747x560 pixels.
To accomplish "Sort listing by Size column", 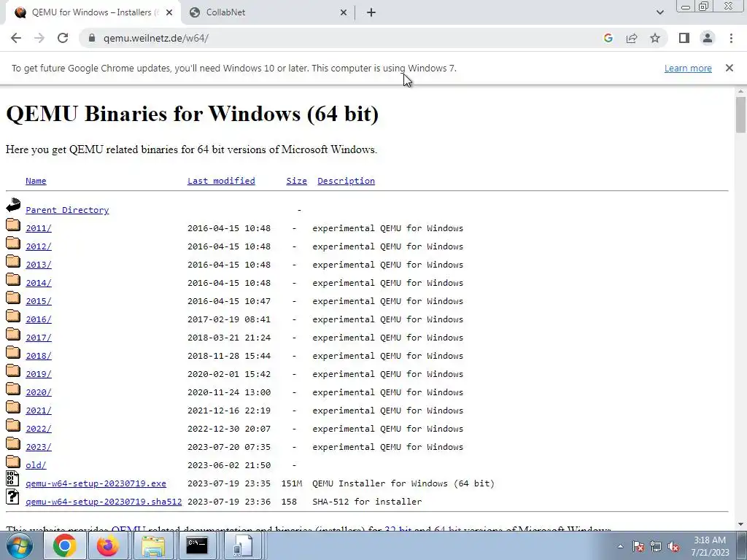I will click(296, 181).
